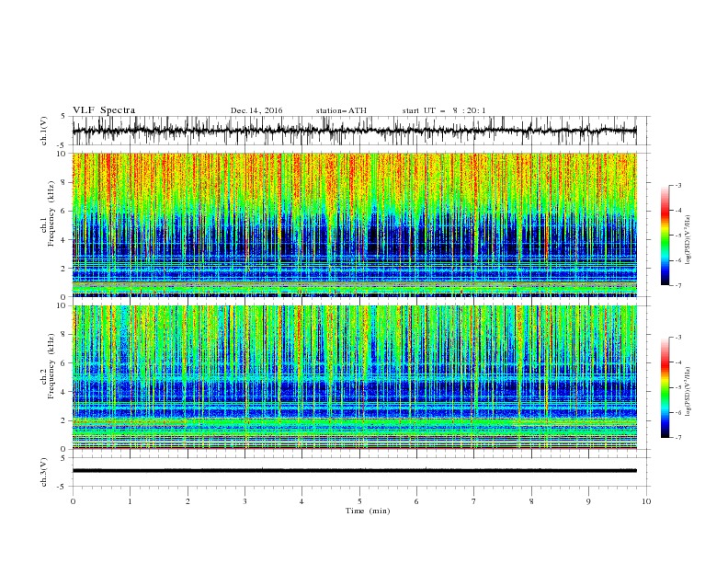This screenshot has height=563, width=728.
Task: Click time axis tick label '5'
Action: pyautogui.click(x=359, y=501)
